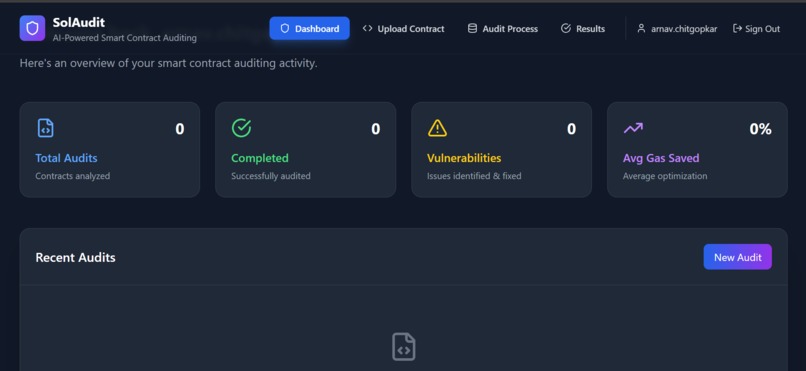Select the Total Audits heading
Image resolution: width=806 pixels, height=371 pixels.
pyautogui.click(x=66, y=158)
